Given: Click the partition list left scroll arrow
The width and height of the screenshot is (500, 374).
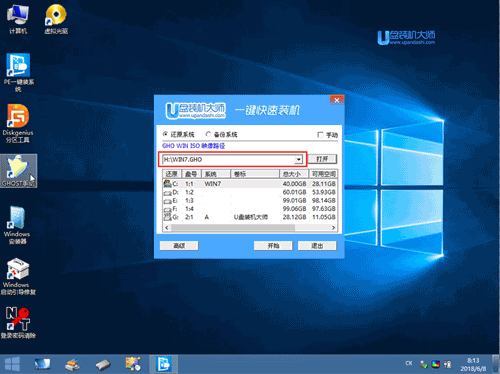Looking at the screenshot, I should click(167, 228).
